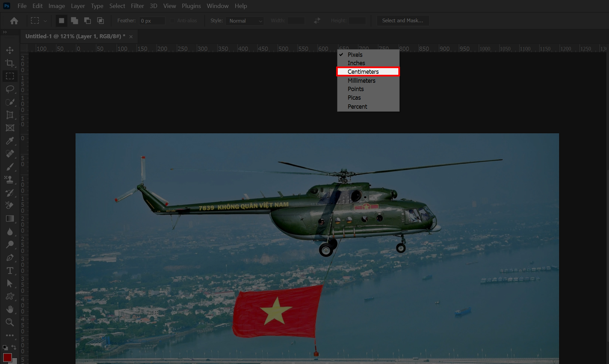Screen dimensions: 609x364
Task: Select the Clone Stamp tool
Action: point(10,180)
